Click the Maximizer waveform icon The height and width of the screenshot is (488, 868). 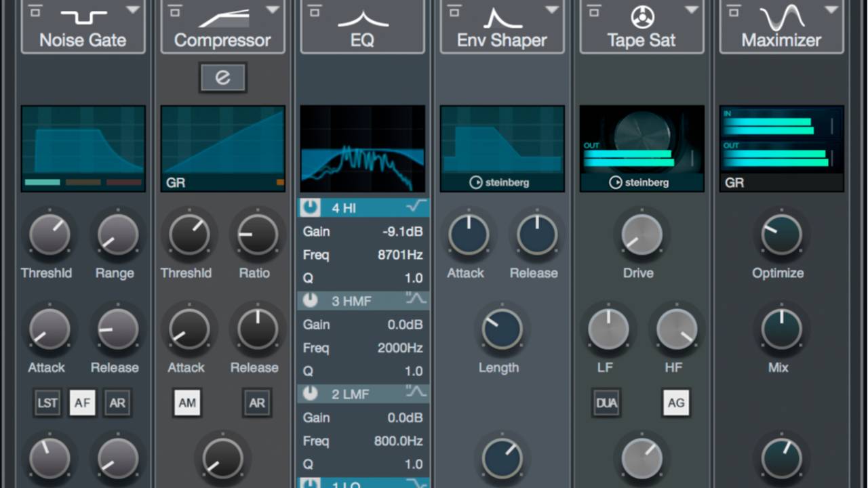(x=782, y=16)
